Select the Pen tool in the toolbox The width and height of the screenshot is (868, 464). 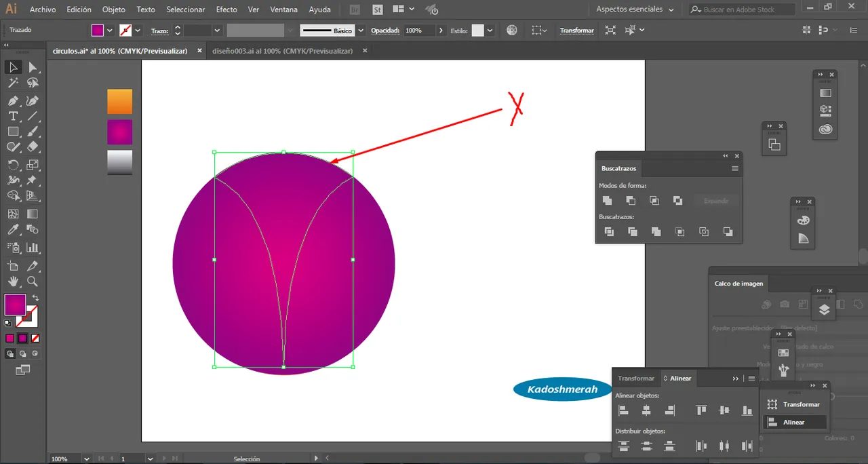click(13, 100)
